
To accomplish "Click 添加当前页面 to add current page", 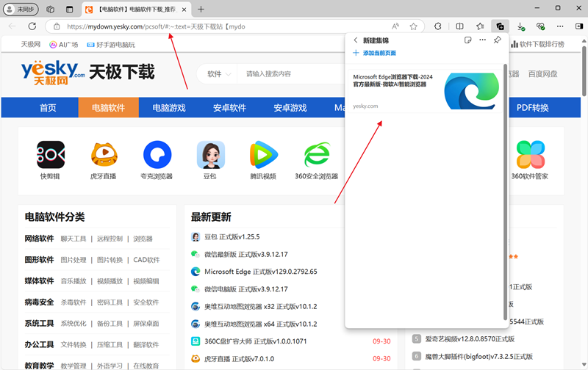I will (375, 53).
